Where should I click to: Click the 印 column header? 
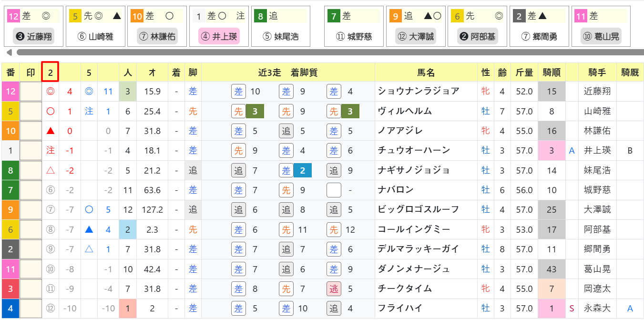[31, 73]
